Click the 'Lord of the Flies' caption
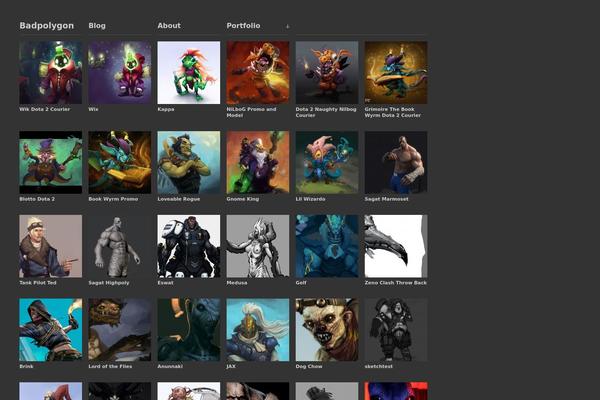 110,366
